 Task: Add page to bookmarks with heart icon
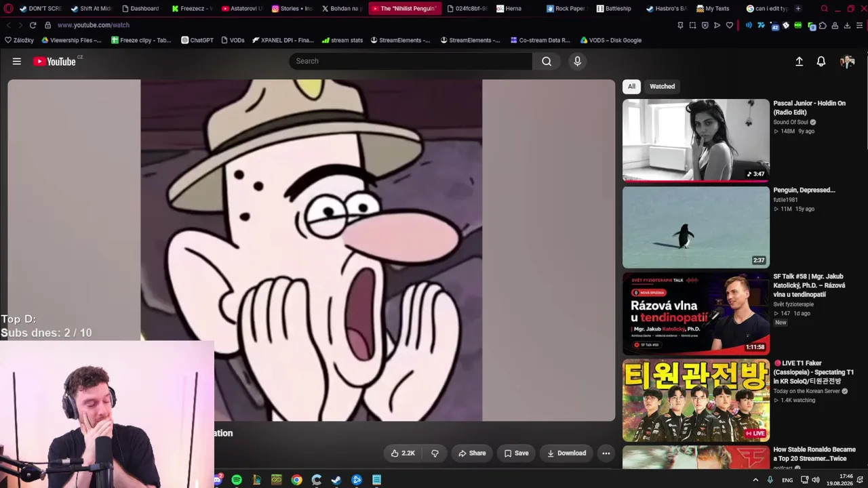pyautogui.click(x=730, y=25)
